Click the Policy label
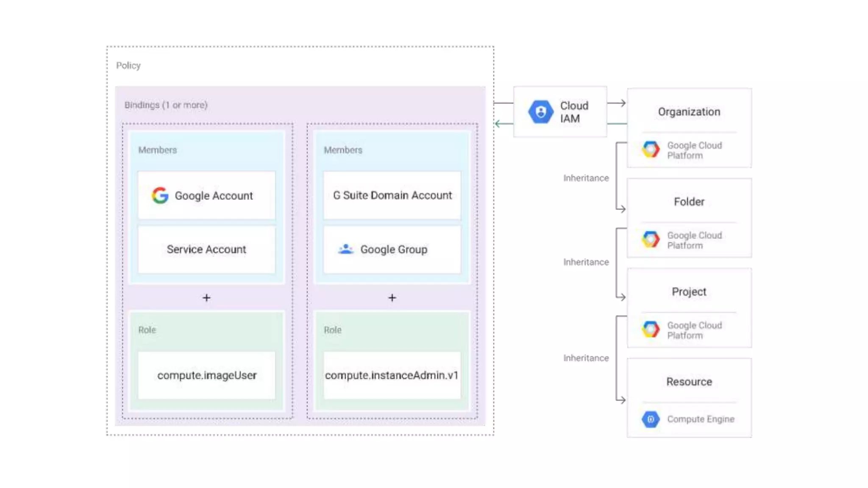Screen dimensions: 868x488 coord(128,65)
